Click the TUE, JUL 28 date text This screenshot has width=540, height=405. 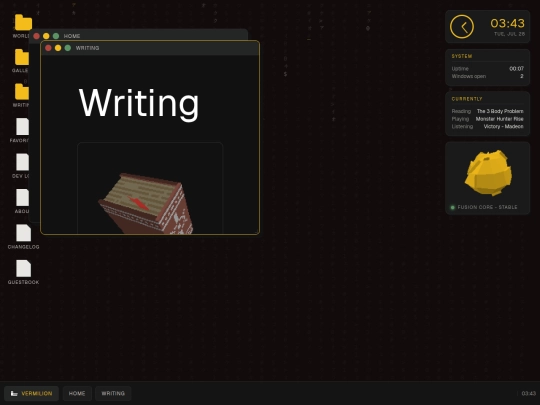509,34
